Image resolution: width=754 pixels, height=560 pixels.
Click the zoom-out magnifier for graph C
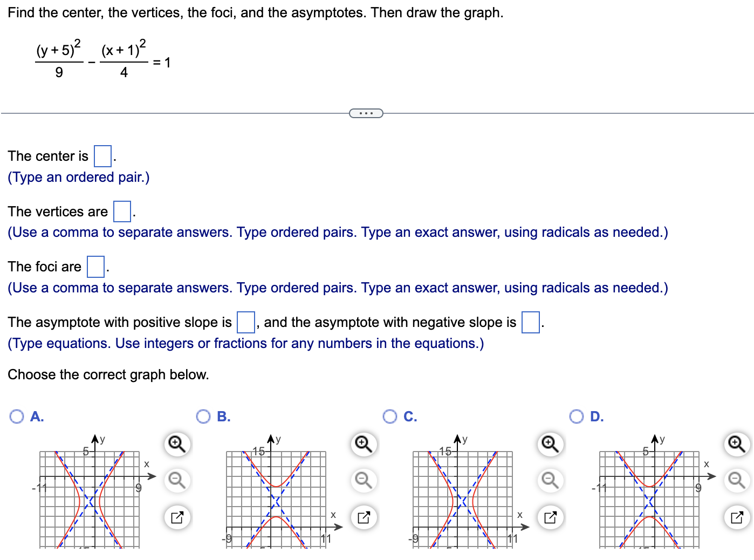click(x=549, y=480)
